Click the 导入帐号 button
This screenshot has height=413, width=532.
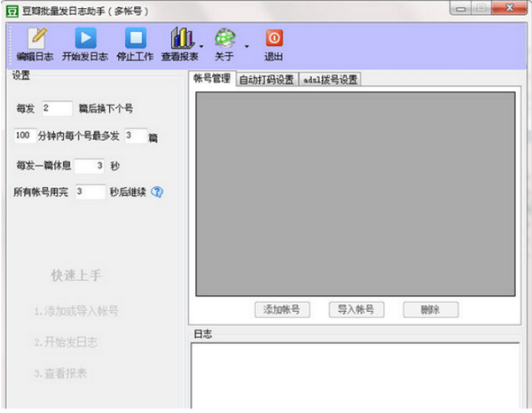click(x=356, y=309)
